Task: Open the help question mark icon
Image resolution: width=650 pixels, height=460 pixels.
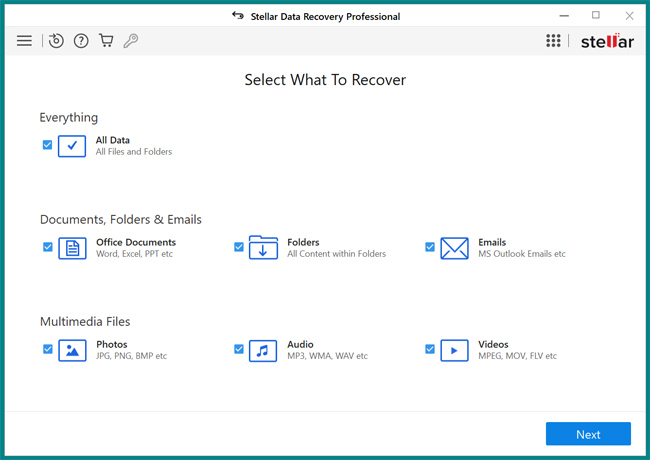Action: coord(81,41)
